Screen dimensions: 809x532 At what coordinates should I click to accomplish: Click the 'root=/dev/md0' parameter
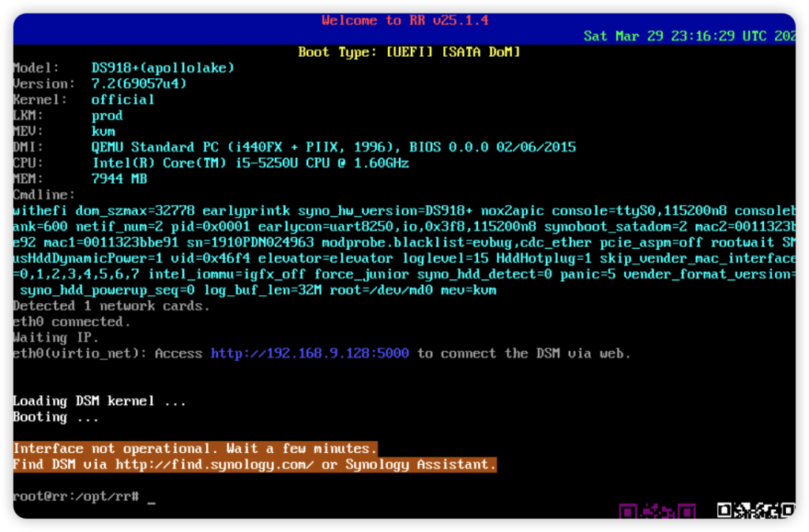pyautogui.click(x=382, y=290)
